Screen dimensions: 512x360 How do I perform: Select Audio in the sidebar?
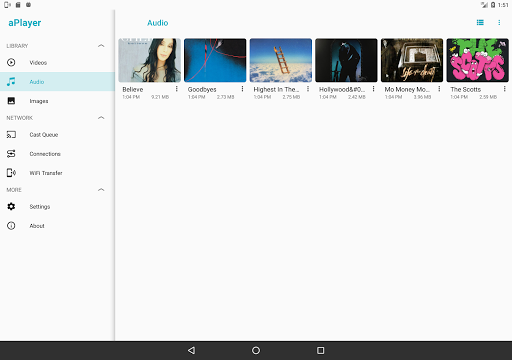57,82
